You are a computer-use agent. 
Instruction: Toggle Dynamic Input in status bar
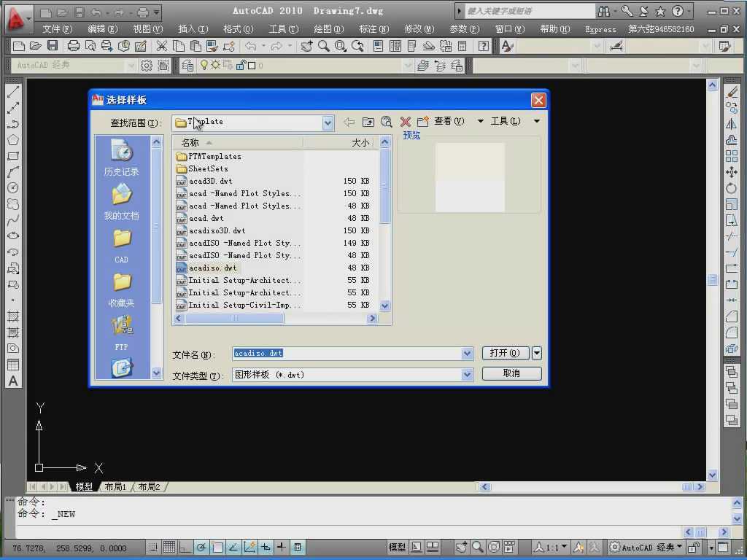[266, 547]
